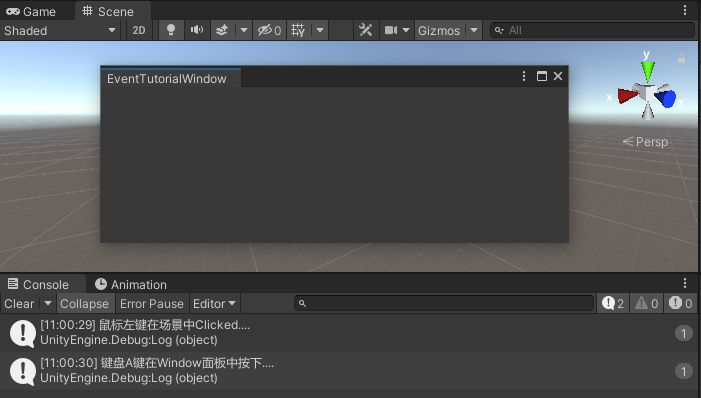Screen dimensions: 701x398
Task: Enable Error Pause in Console
Action: pyautogui.click(x=152, y=304)
